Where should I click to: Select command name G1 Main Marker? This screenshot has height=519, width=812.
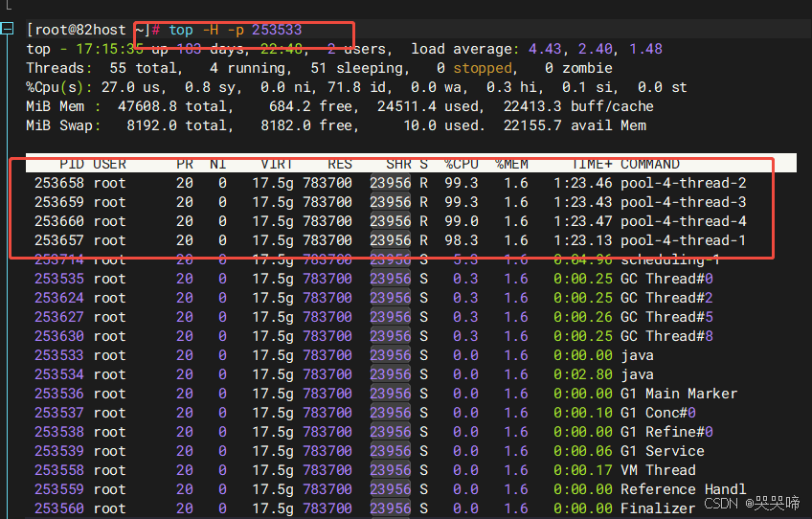click(x=679, y=395)
